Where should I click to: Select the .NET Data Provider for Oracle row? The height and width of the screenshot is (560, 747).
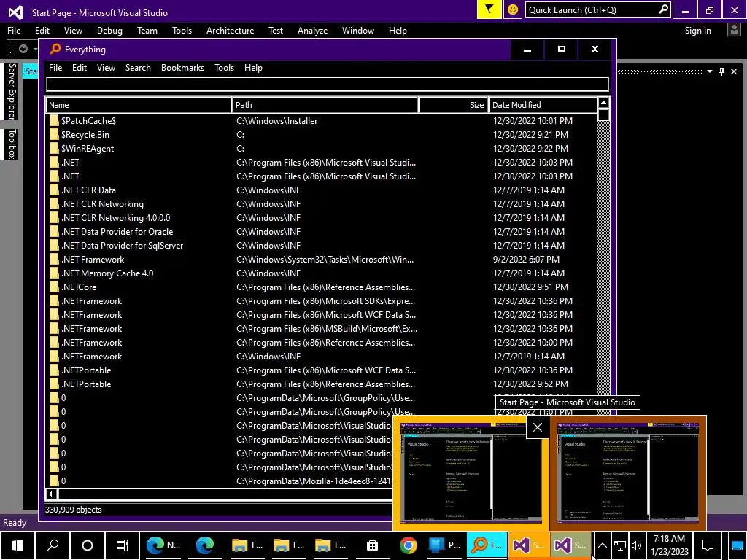click(x=321, y=231)
